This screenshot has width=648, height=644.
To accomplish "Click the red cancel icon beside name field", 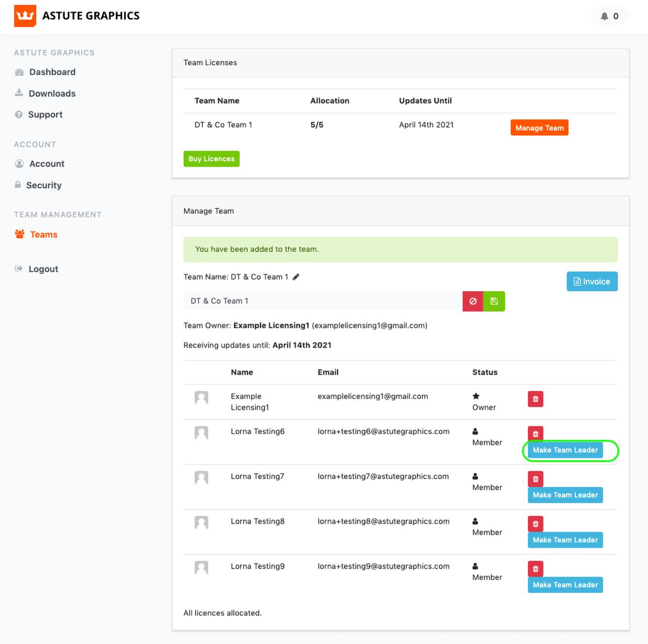I will point(473,301).
